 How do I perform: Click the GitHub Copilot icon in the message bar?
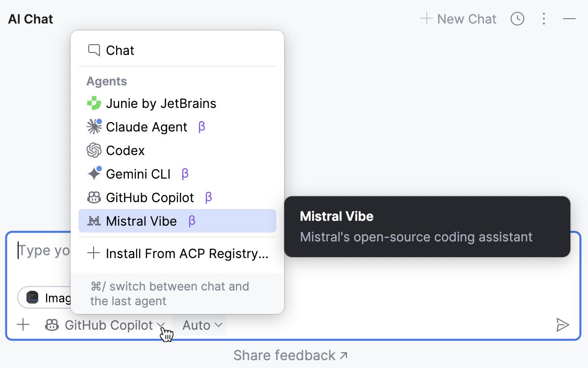pyautogui.click(x=52, y=325)
